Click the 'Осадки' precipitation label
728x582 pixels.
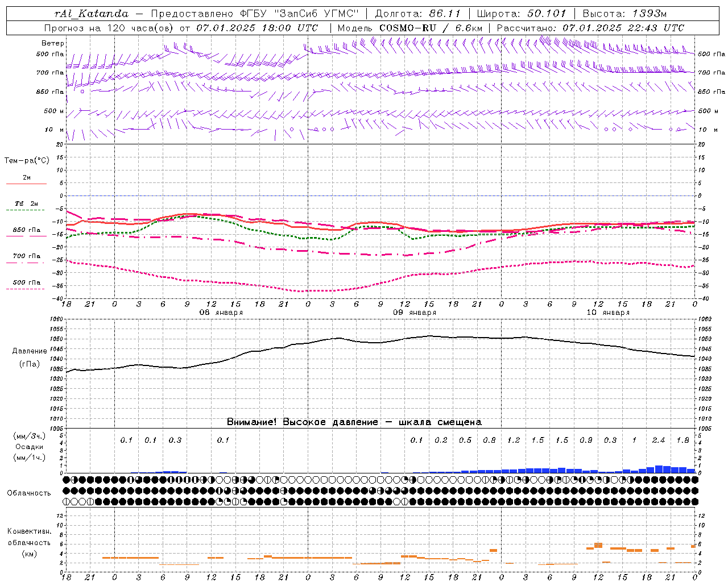[30, 447]
